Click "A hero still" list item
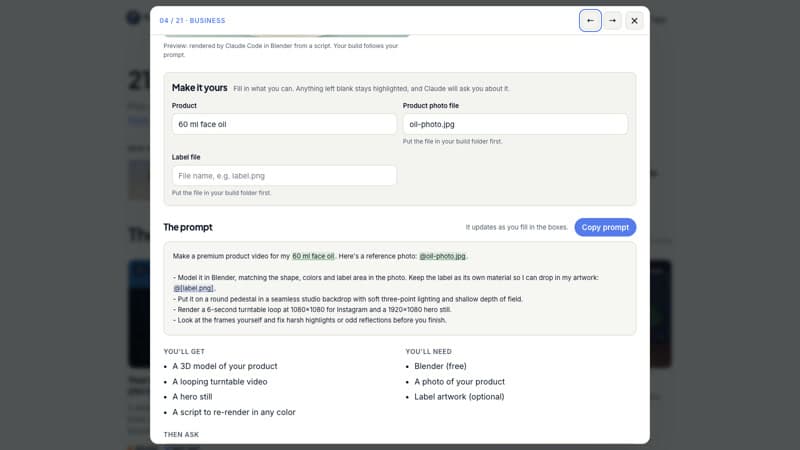This screenshot has height=450, width=800. [192, 396]
